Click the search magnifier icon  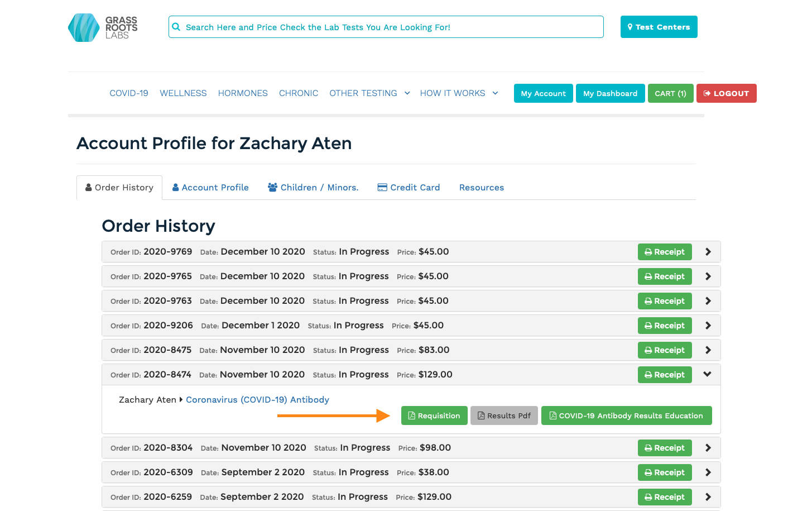(x=176, y=27)
